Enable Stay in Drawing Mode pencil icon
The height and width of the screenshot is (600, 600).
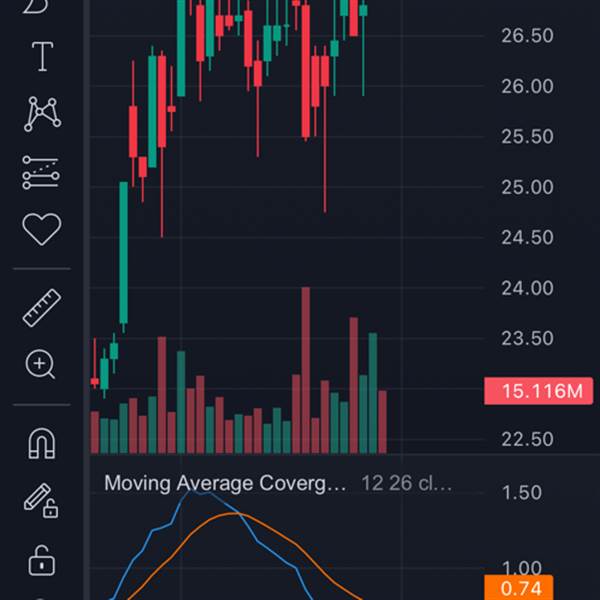41,501
